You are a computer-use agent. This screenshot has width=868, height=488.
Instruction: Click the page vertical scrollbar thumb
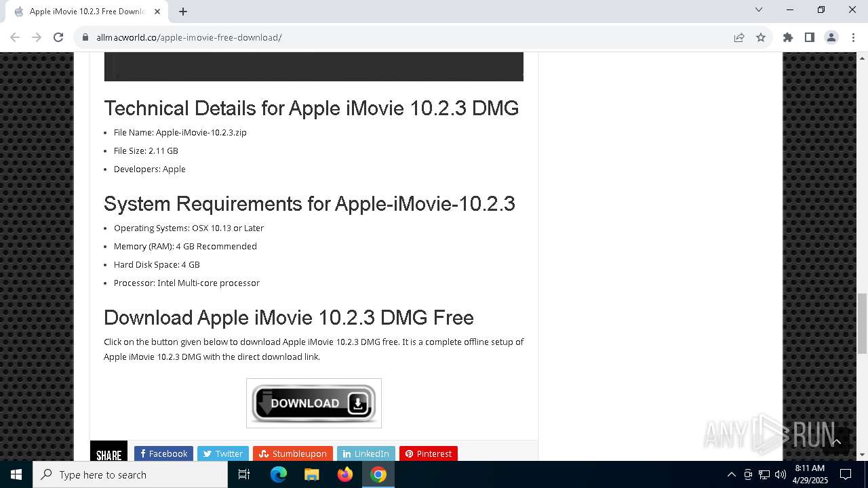coord(862,324)
